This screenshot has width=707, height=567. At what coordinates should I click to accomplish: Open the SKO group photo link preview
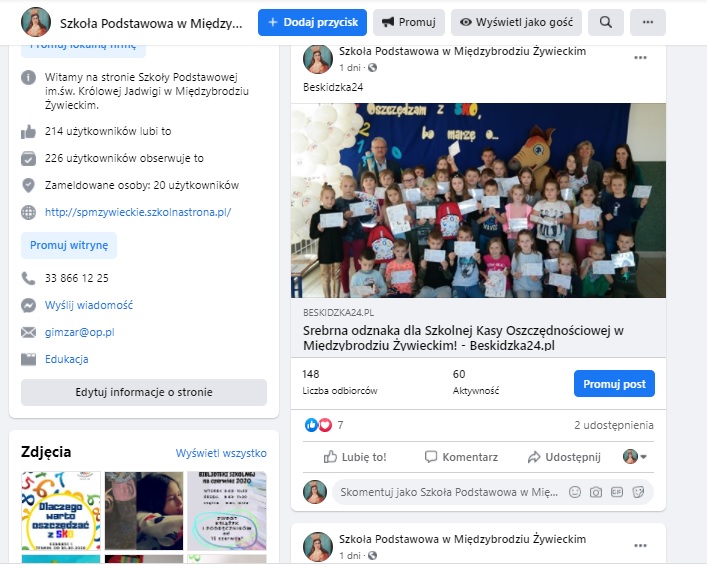478,201
